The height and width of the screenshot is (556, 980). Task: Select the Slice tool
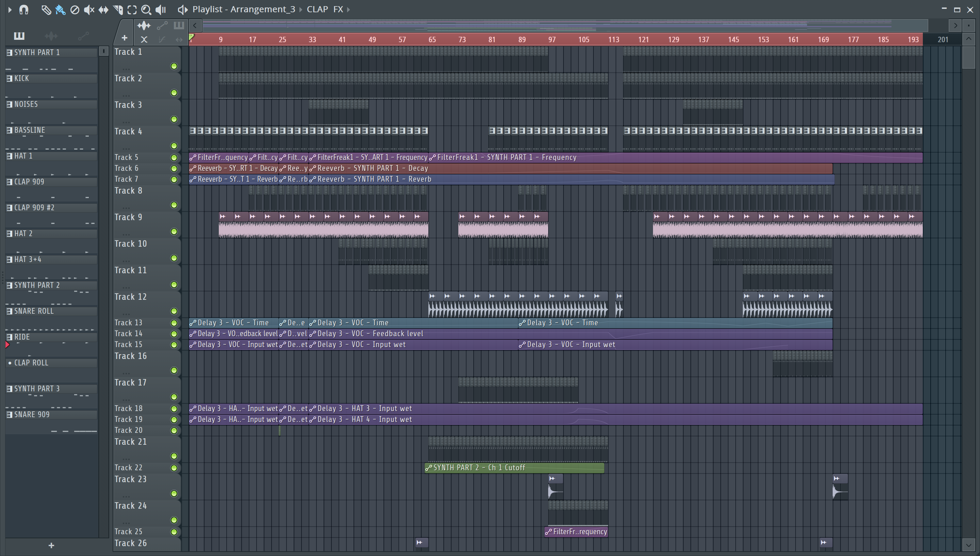click(x=118, y=10)
